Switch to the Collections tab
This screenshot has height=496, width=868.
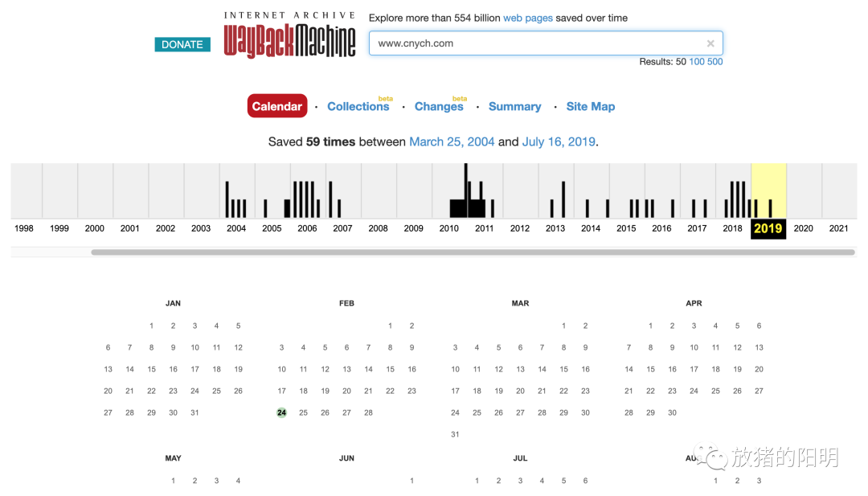click(x=358, y=106)
